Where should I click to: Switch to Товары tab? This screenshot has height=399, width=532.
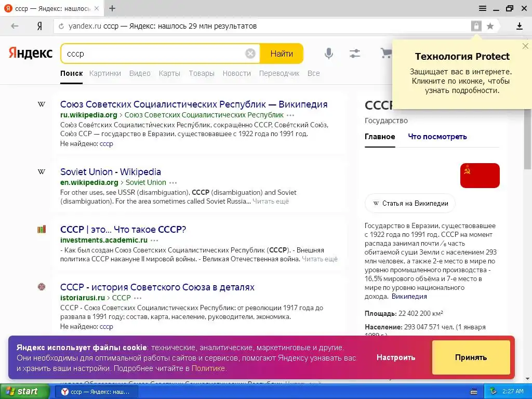pos(202,73)
